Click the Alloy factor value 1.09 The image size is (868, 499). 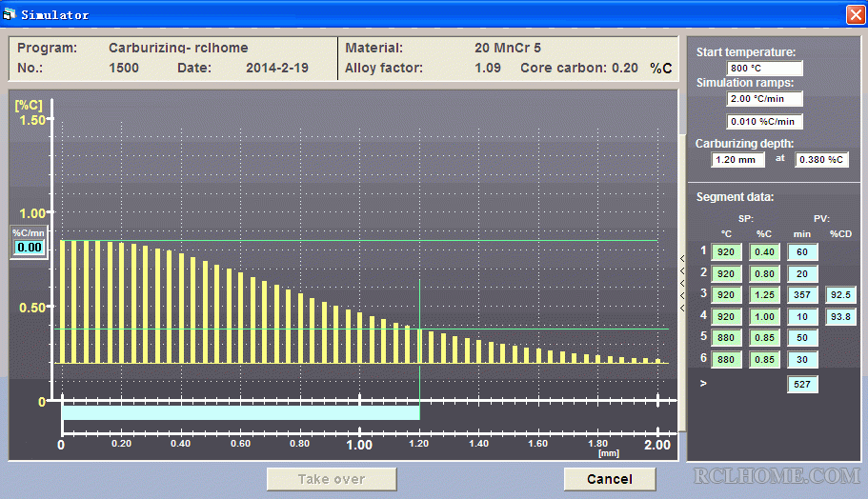coord(488,68)
